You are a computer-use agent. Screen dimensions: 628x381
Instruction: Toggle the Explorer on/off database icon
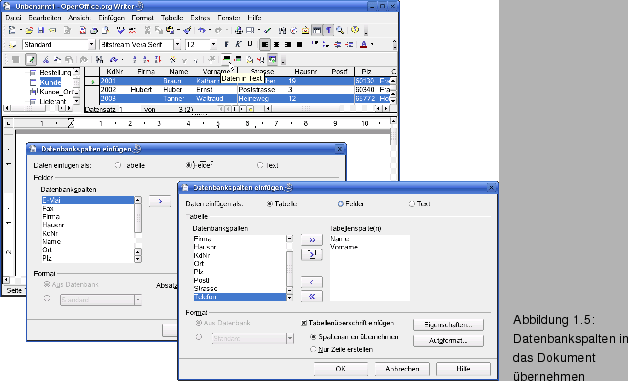(273, 59)
